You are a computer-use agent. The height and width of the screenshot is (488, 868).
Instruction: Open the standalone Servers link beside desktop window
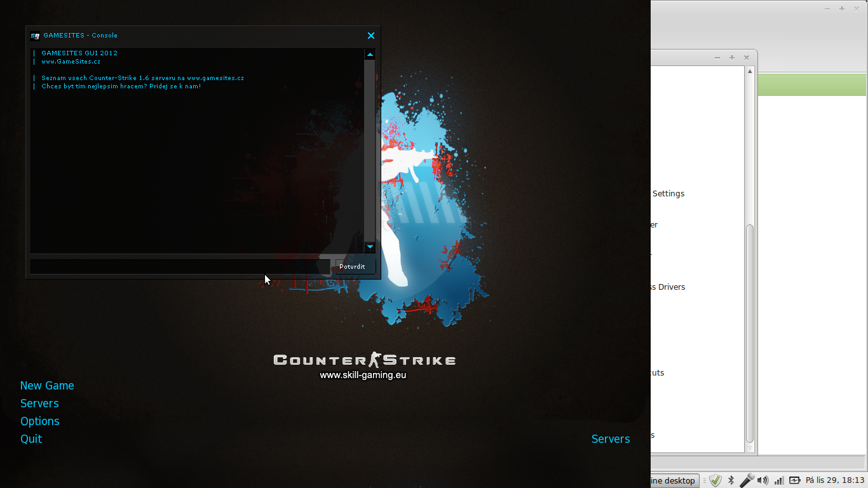coord(611,439)
